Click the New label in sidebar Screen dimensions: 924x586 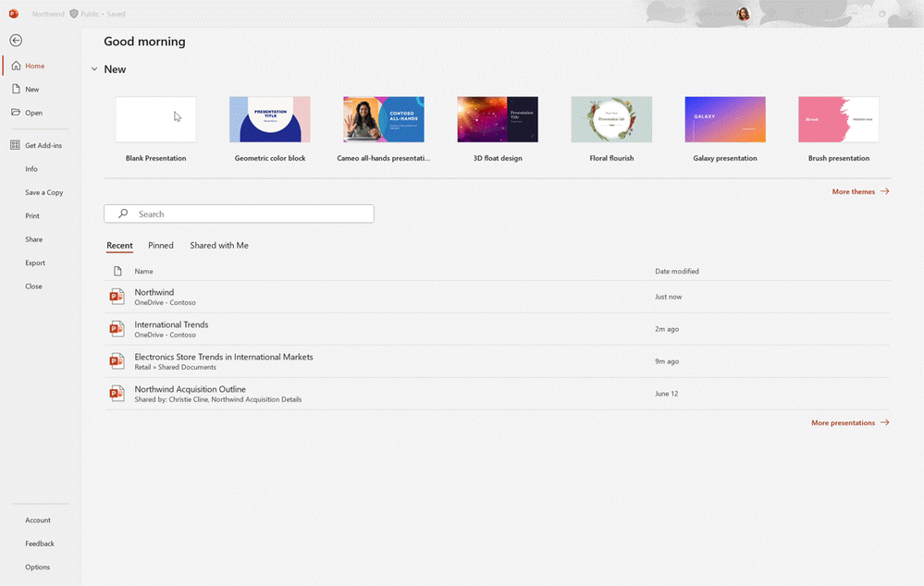coord(31,90)
